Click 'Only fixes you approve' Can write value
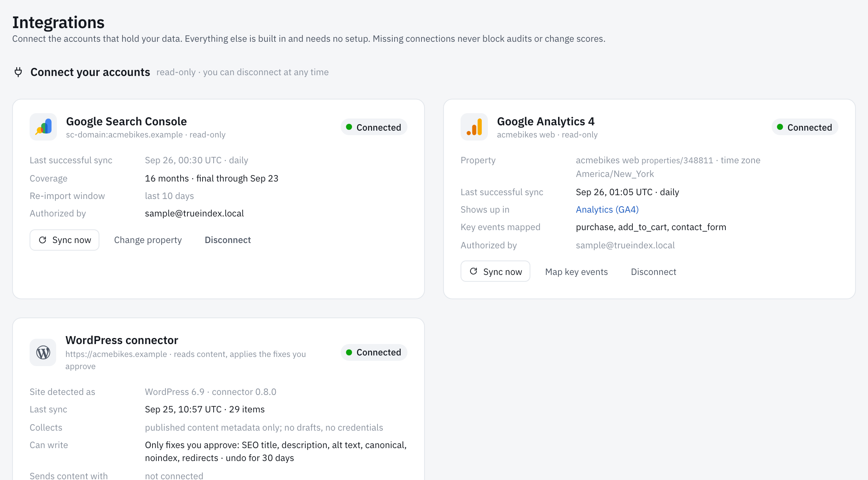This screenshot has width=868, height=480. pos(276,452)
